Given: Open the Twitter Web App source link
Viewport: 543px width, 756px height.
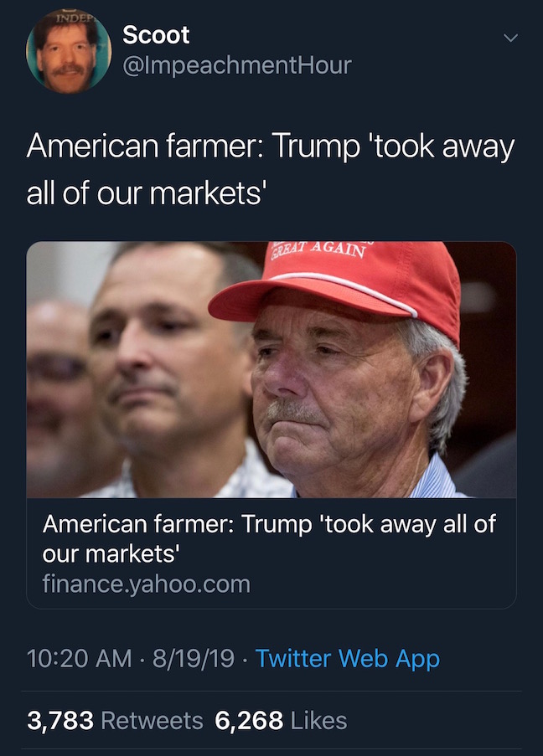Looking at the screenshot, I should (347, 659).
